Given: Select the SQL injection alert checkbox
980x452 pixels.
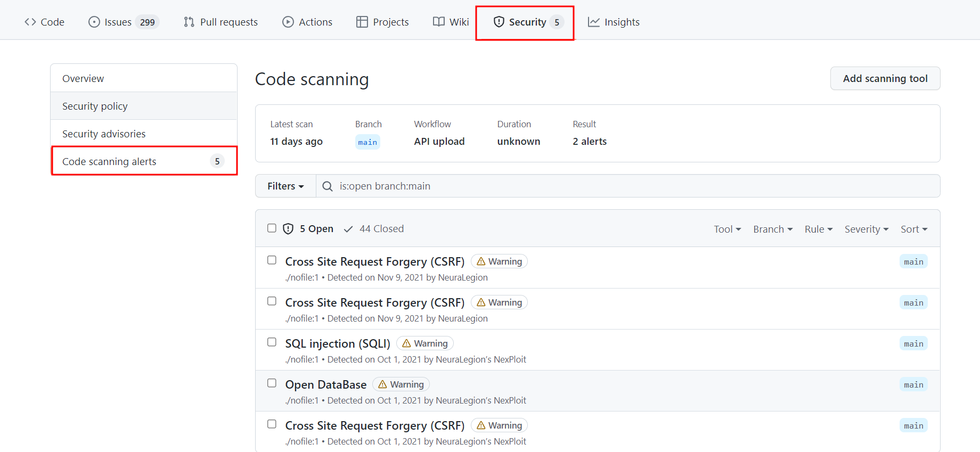Looking at the screenshot, I should tap(272, 342).
